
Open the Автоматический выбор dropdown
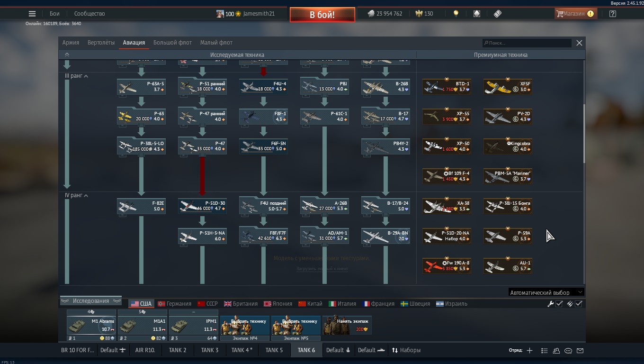pos(546,292)
